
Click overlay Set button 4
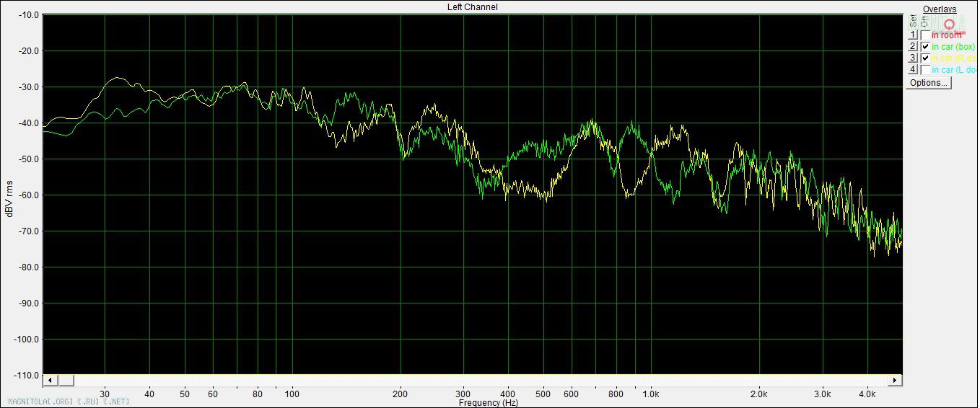913,69
